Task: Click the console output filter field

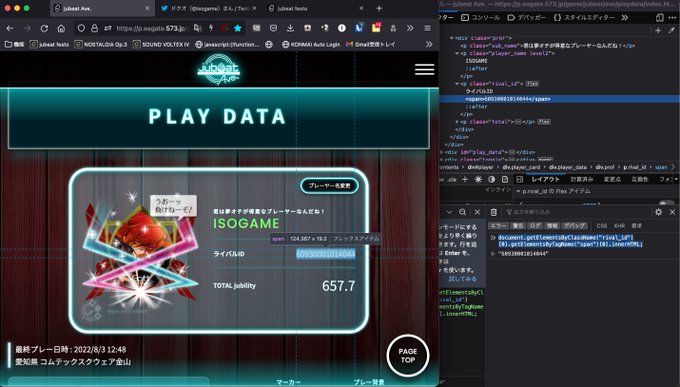Action: (577, 212)
